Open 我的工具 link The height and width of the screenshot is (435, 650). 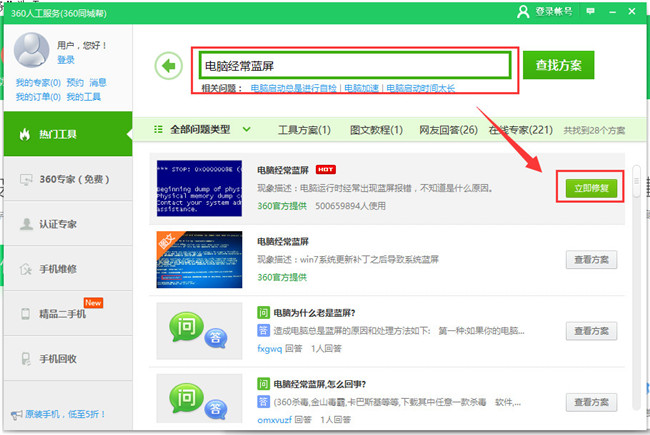(x=84, y=97)
